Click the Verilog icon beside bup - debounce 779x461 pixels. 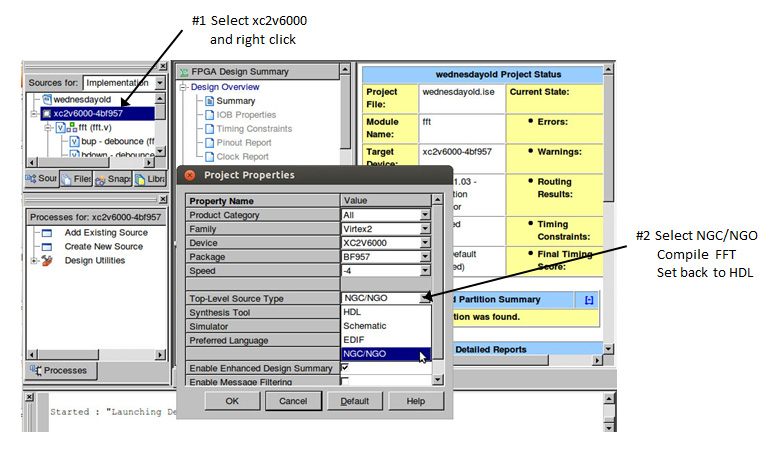[x=74, y=142]
